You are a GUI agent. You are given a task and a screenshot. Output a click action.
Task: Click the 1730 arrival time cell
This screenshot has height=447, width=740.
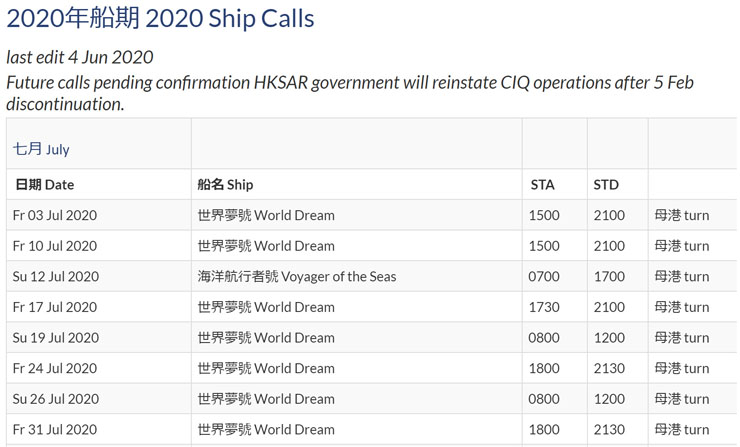point(544,307)
